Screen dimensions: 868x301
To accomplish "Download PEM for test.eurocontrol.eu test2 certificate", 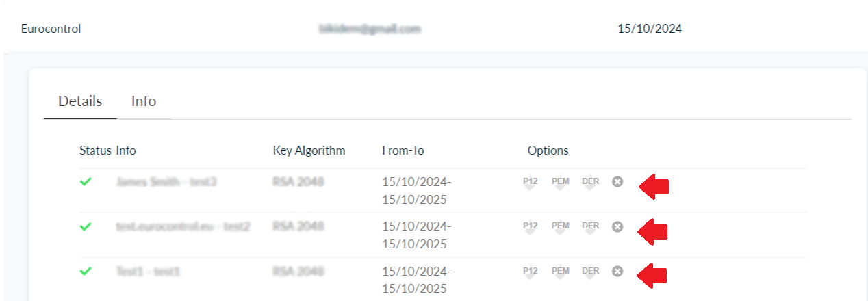I will coord(561,227).
